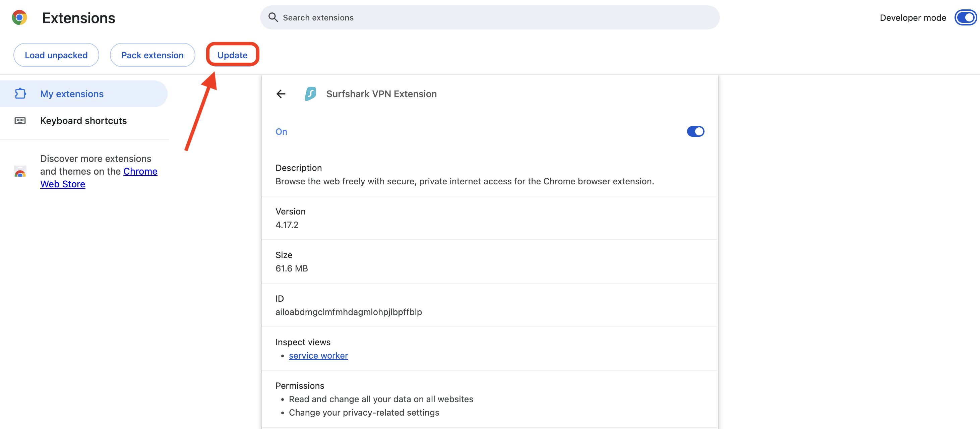Click the Chrome logo icon
The width and height of the screenshot is (980, 429).
point(19,17)
